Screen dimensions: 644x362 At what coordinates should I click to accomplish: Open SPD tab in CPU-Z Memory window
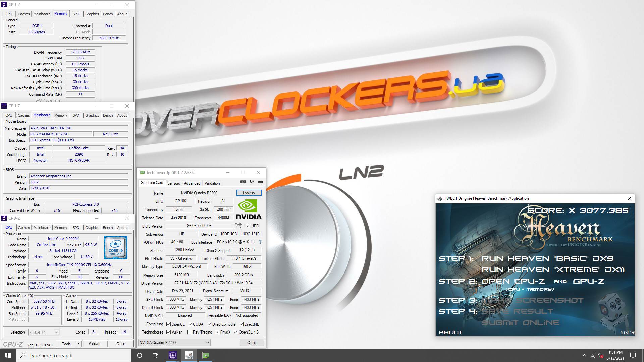point(76,14)
